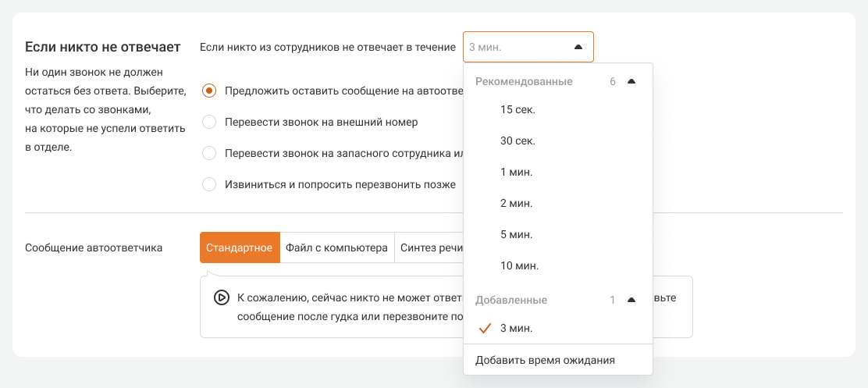Switch to Синтез речи tab
The image size is (868, 388).
click(431, 248)
